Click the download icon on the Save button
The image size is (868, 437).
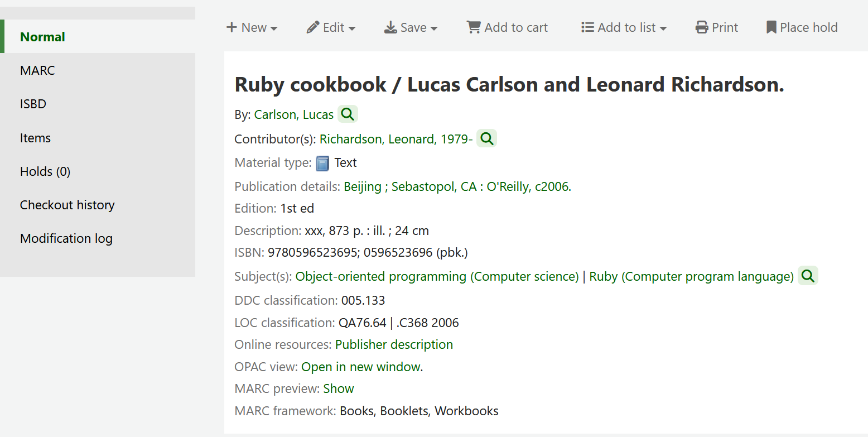point(390,27)
